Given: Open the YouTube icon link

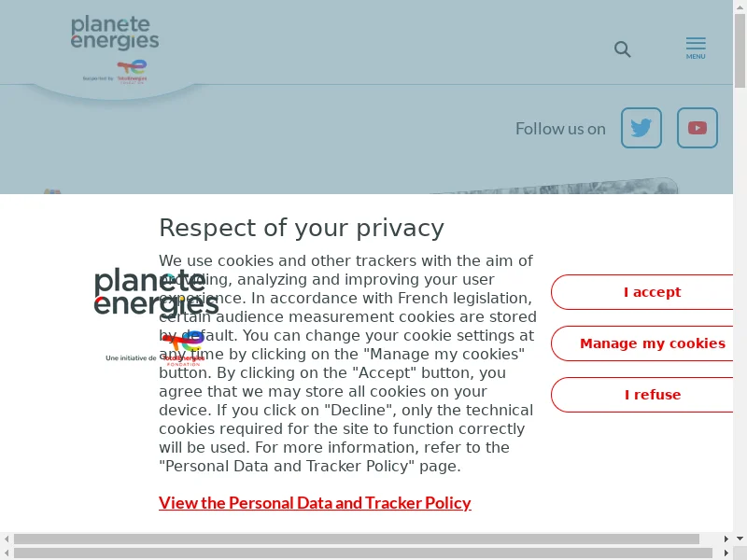Looking at the screenshot, I should (697, 128).
